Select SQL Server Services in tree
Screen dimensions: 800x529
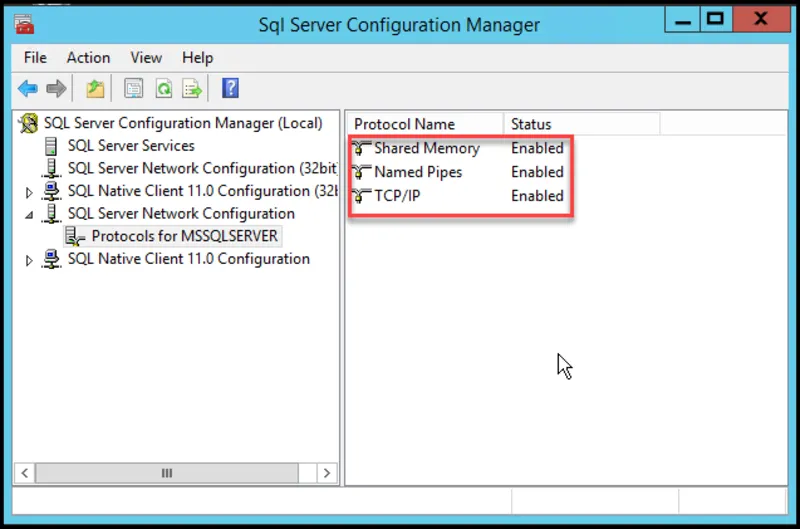[x=131, y=146]
